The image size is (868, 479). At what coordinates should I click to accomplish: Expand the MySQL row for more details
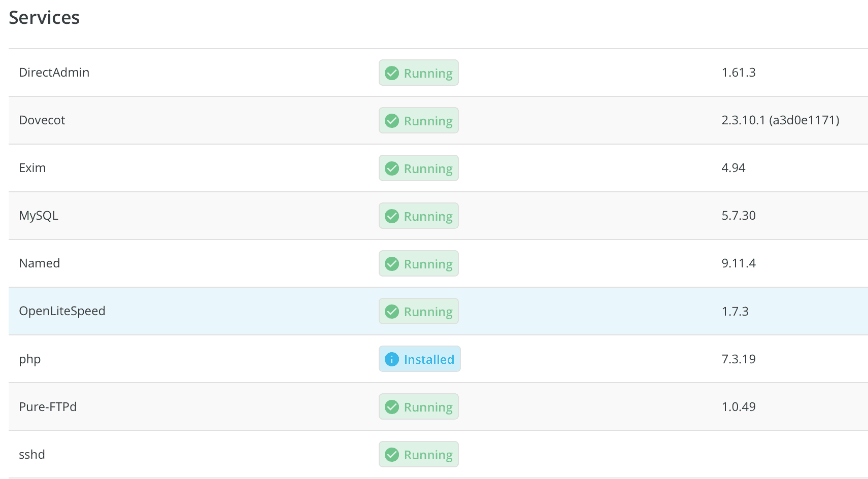(203, 216)
